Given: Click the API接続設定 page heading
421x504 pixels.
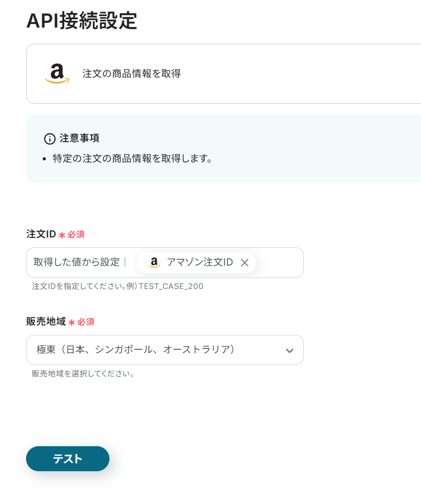Looking at the screenshot, I should click(x=81, y=21).
